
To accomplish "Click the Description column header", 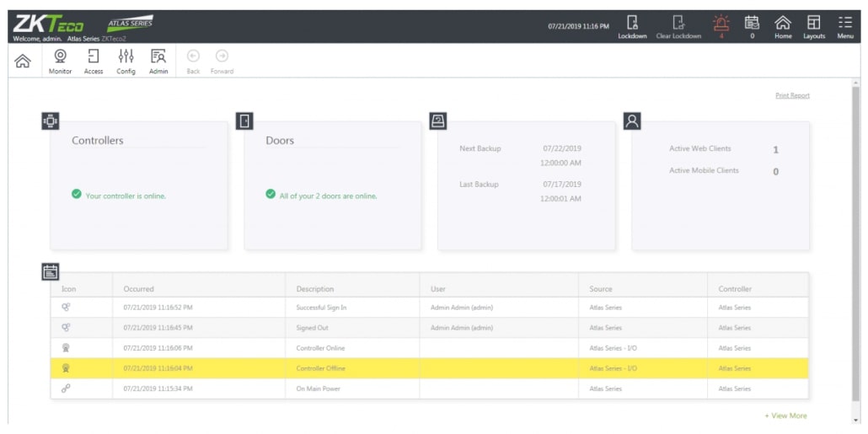I will [x=315, y=289].
